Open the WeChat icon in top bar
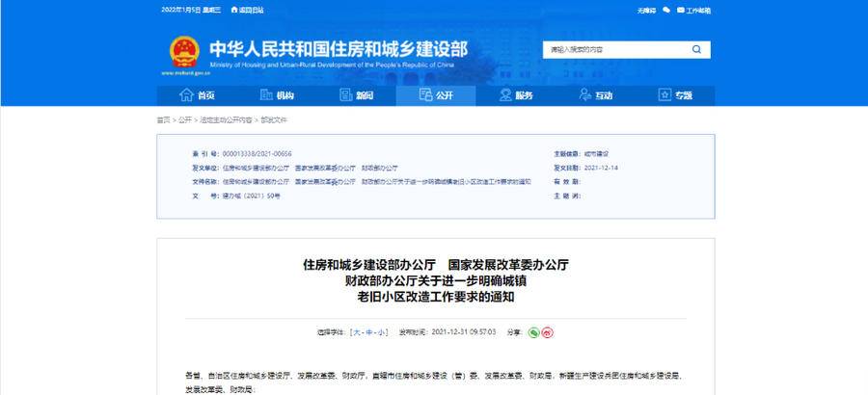Image resolution: width=868 pixels, height=395 pixels. [x=667, y=10]
